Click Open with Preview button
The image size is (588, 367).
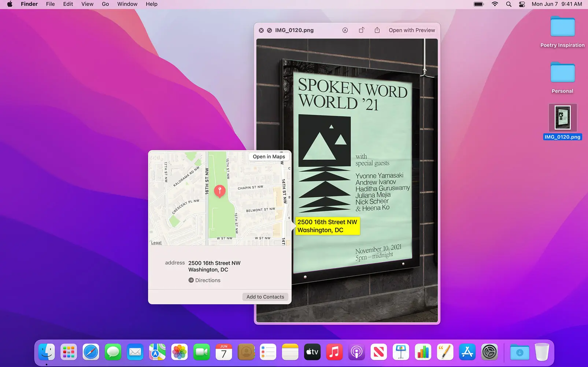tap(412, 30)
